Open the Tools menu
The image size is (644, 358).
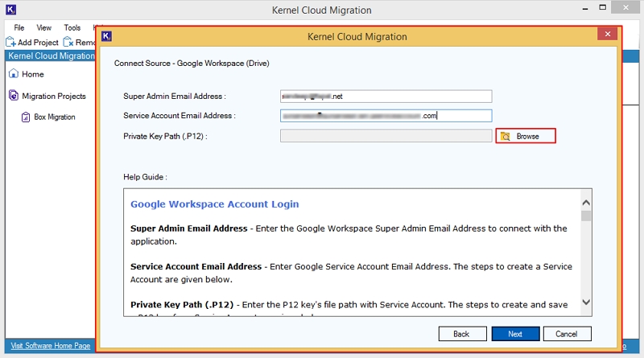72,27
